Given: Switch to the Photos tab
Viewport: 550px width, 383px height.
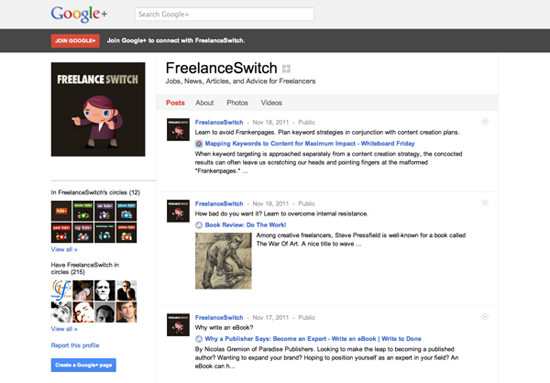Looking at the screenshot, I should tap(237, 103).
